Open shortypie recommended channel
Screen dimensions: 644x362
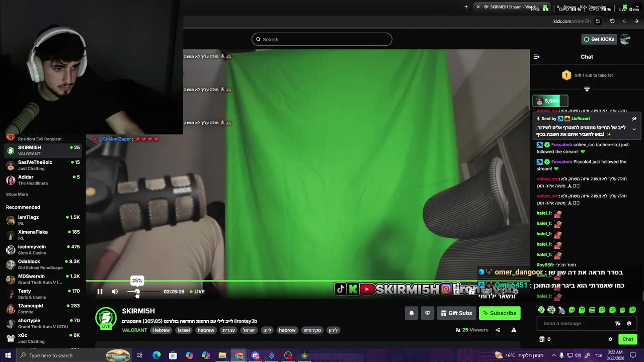(43, 323)
